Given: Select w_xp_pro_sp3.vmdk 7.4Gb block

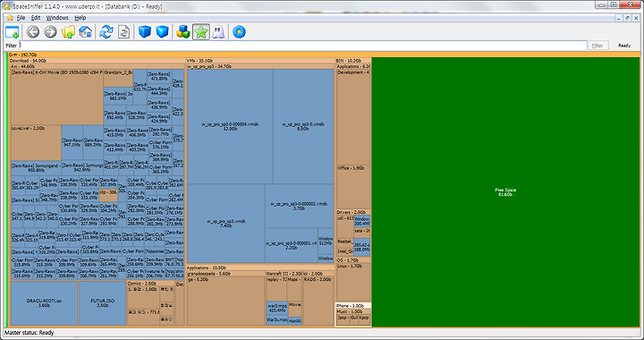Looking at the screenshot, I should (x=226, y=224).
